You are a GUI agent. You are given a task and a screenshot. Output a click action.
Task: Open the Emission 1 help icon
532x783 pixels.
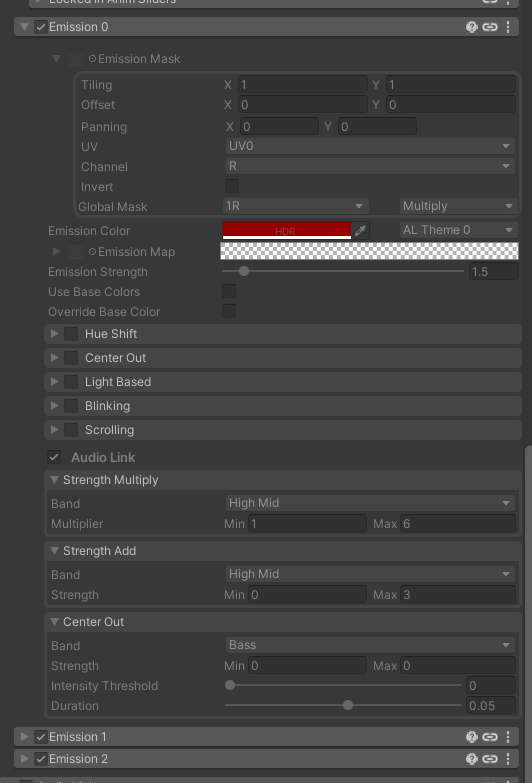coord(471,737)
